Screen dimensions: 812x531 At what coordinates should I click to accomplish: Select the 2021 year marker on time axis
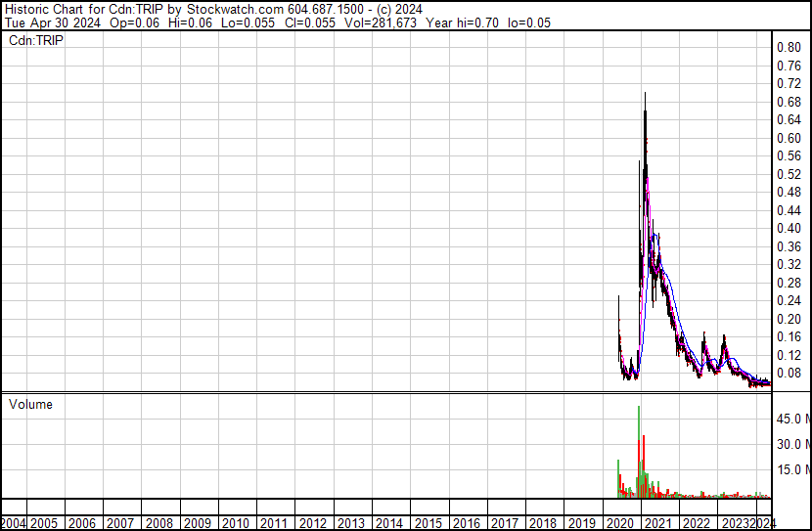pos(658,523)
